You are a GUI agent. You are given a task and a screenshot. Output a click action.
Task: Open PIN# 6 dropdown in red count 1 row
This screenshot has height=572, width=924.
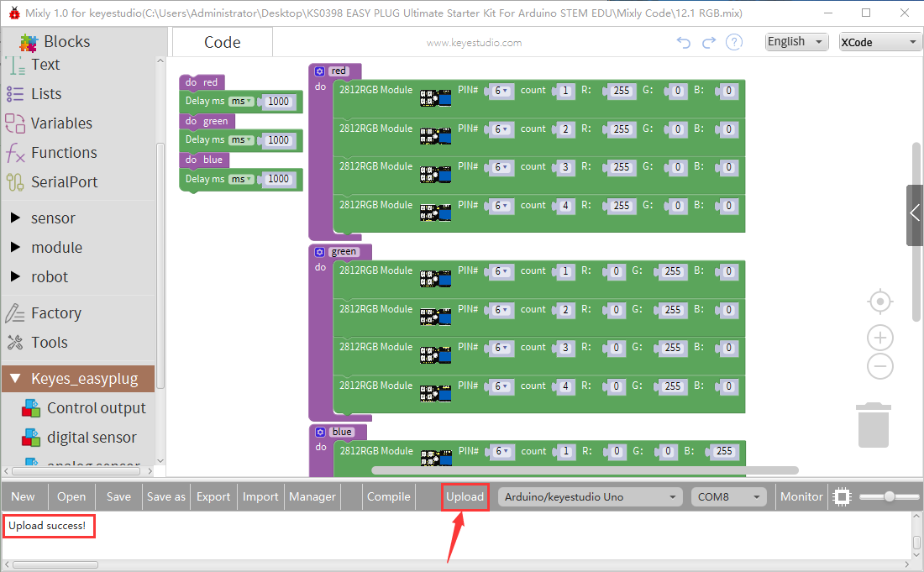tap(501, 91)
